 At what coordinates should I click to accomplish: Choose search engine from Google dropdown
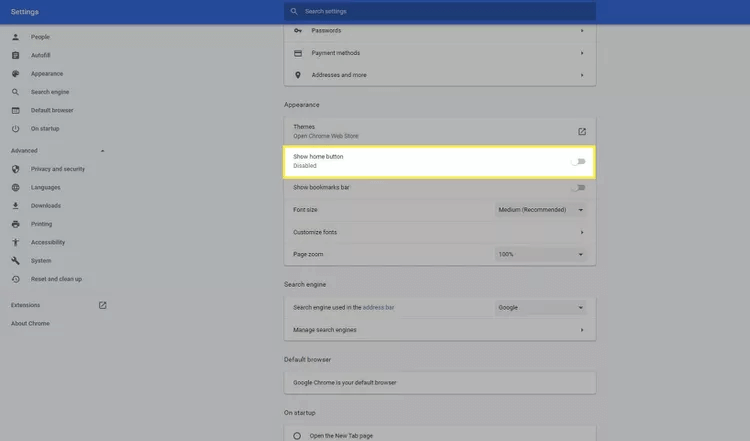(540, 307)
